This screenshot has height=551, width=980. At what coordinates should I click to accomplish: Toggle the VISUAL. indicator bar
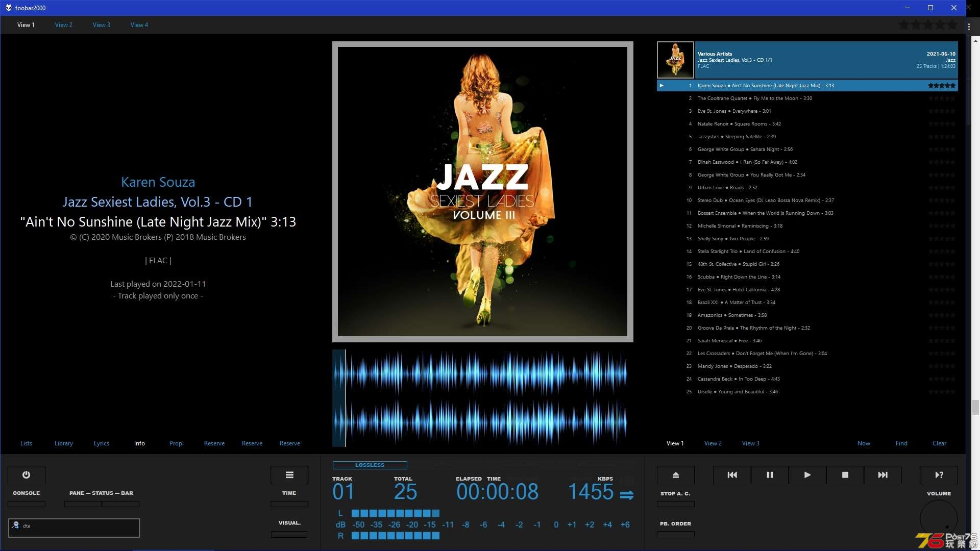[289, 534]
